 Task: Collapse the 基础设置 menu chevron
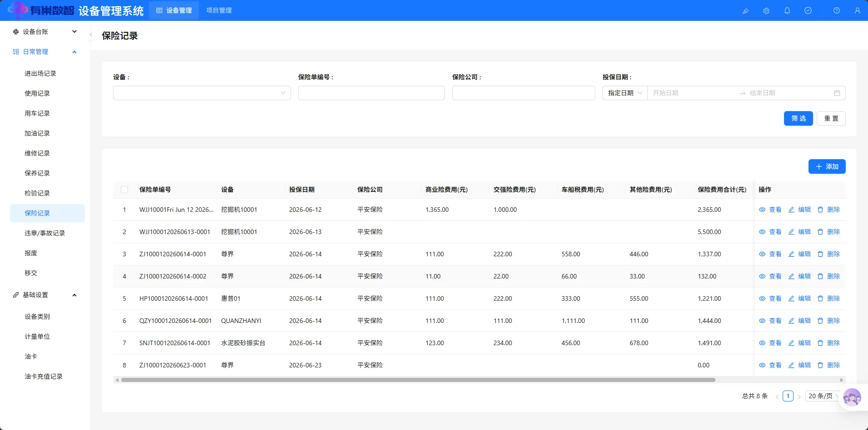(x=74, y=295)
